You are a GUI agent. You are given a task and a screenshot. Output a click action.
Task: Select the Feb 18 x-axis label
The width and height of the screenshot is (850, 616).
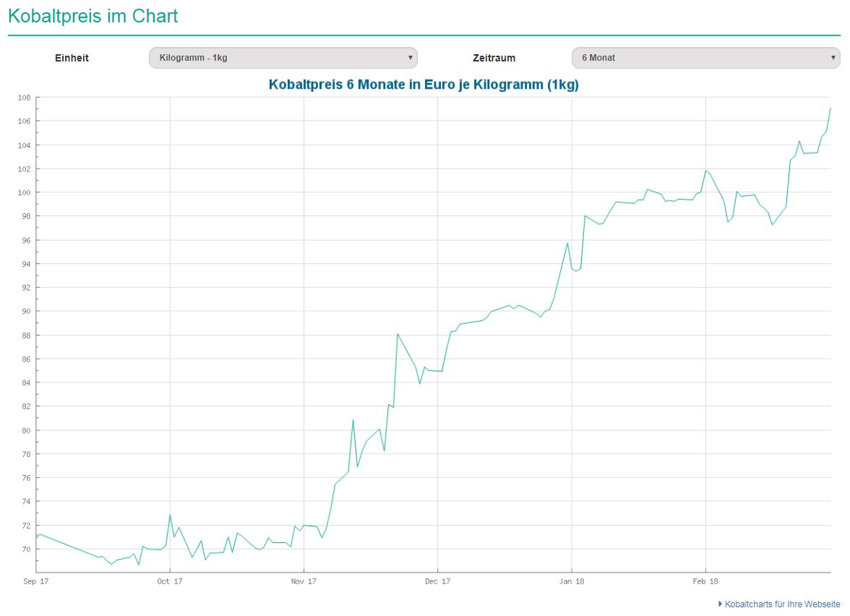click(x=705, y=581)
